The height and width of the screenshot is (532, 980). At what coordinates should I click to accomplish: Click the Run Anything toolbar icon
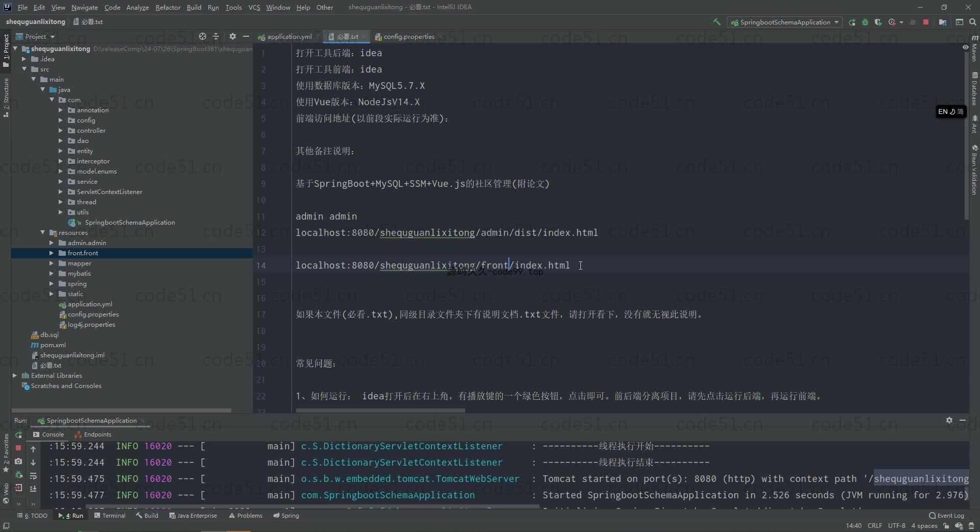pyautogui.click(x=960, y=22)
